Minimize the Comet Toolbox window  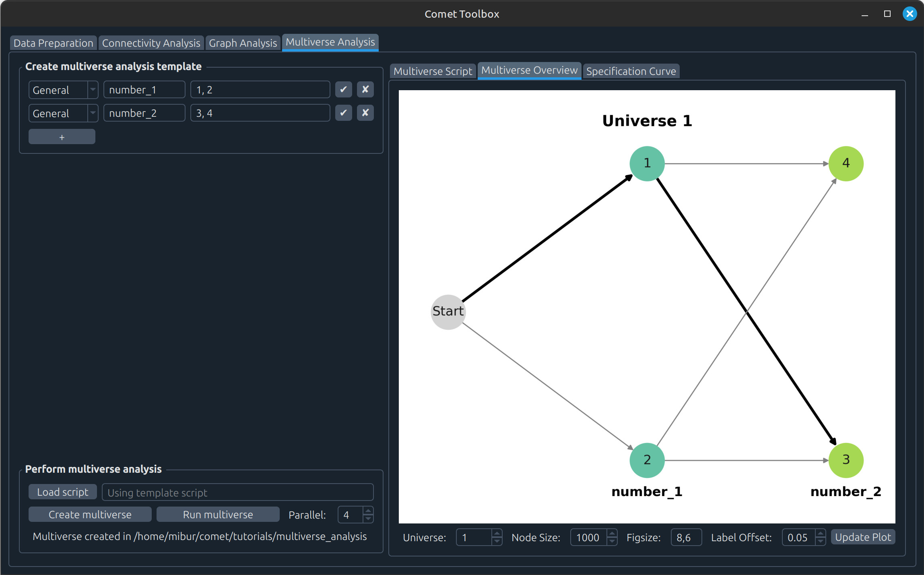864,14
